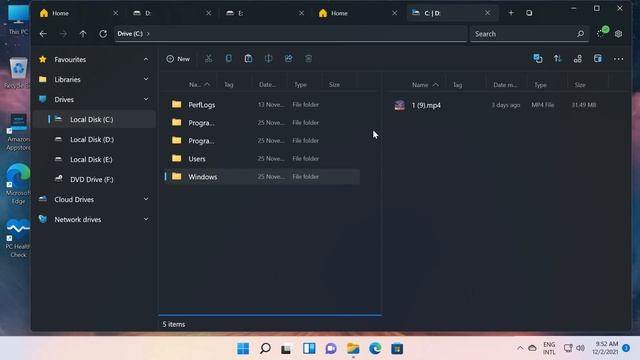Close the D: tab
The width and height of the screenshot is (640, 360).
click(209, 13)
